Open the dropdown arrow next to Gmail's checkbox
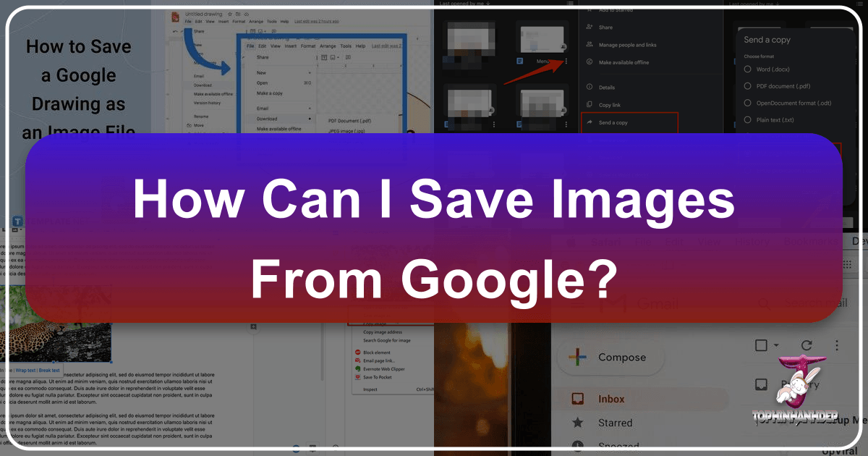The width and height of the screenshot is (868, 456). (775, 346)
